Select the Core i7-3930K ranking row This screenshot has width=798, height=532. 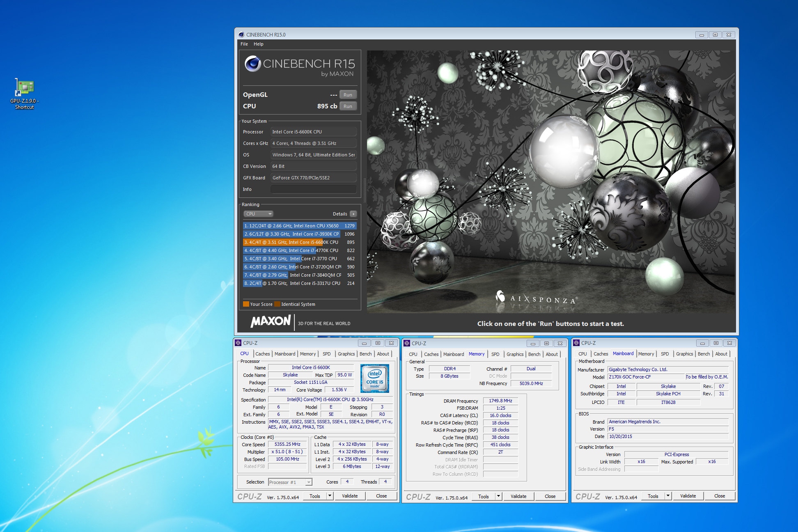tap(299, 234)
